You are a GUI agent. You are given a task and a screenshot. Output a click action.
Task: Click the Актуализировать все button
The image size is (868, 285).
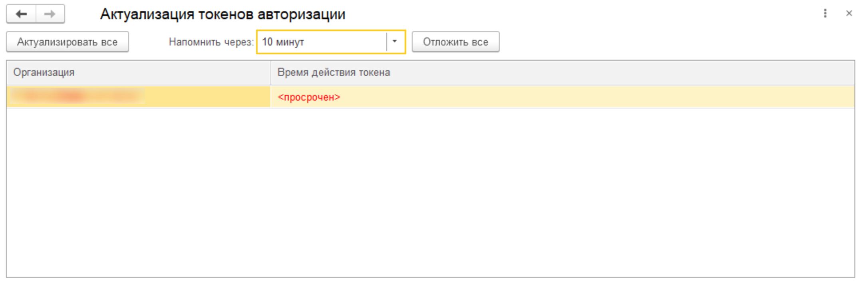coord(68,42)
